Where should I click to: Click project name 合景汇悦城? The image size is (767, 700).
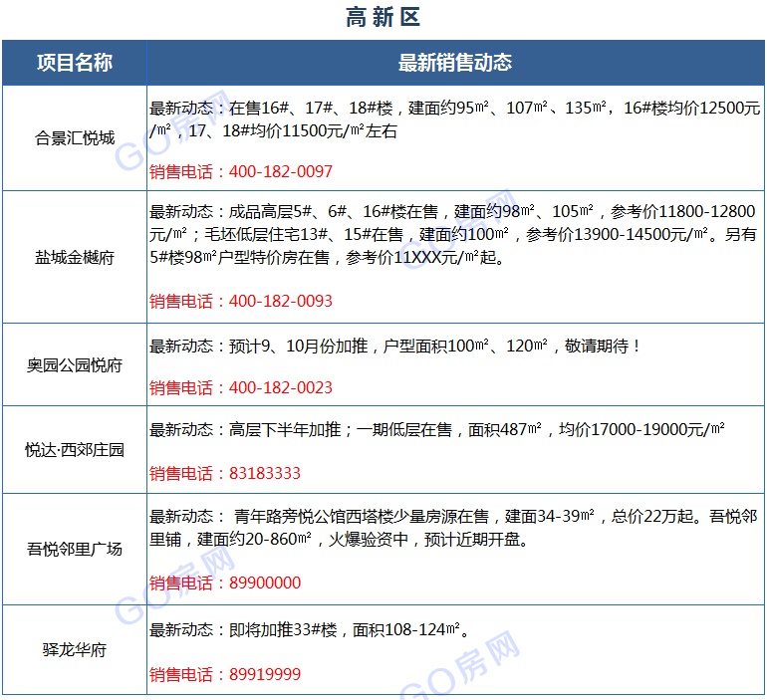[x=75, y=137]
